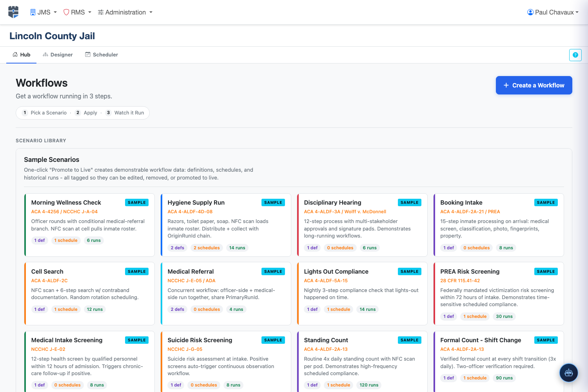The width and height of the screenshot is (588, 392).
Task: Click the SAMPLE tag on Cell Search
Action: click(x=137, y=271)
